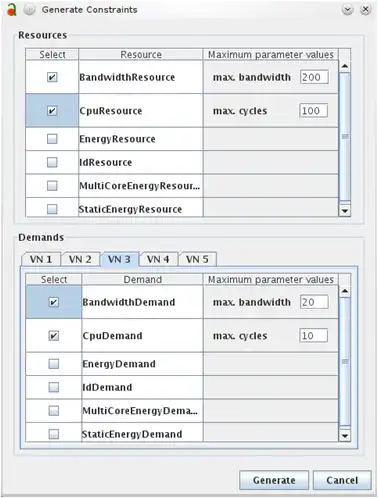Click the Demand column header

142,279
